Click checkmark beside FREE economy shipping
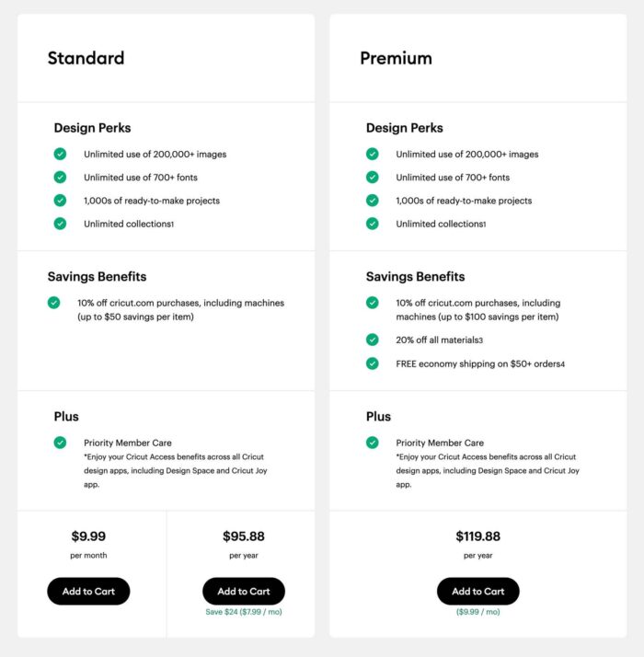The width and height of the screenshot is (644, 657). click(x=372, y=363)
